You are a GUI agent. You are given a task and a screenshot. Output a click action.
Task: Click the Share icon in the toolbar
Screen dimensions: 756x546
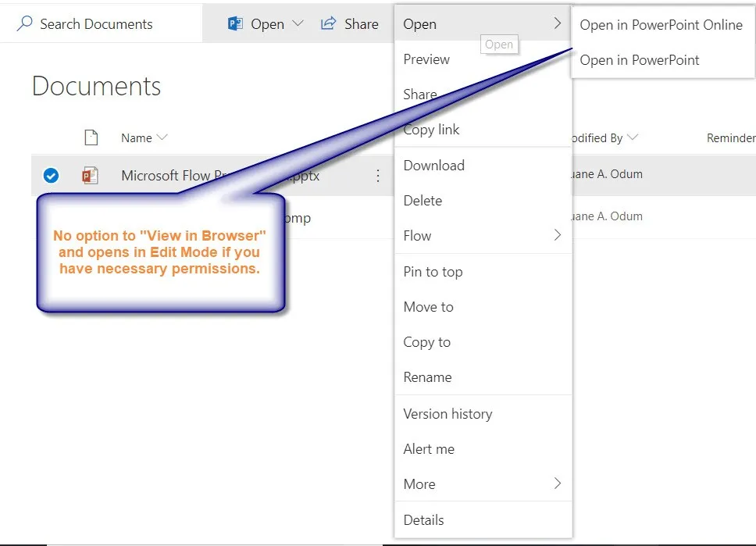point(328,23)
